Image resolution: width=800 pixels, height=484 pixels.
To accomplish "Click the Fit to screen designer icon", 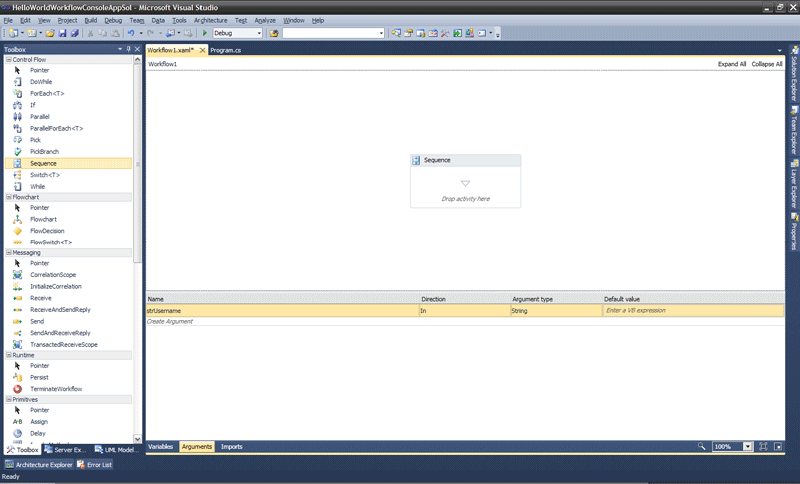I will pyautogui.click(x=763, y=447).
